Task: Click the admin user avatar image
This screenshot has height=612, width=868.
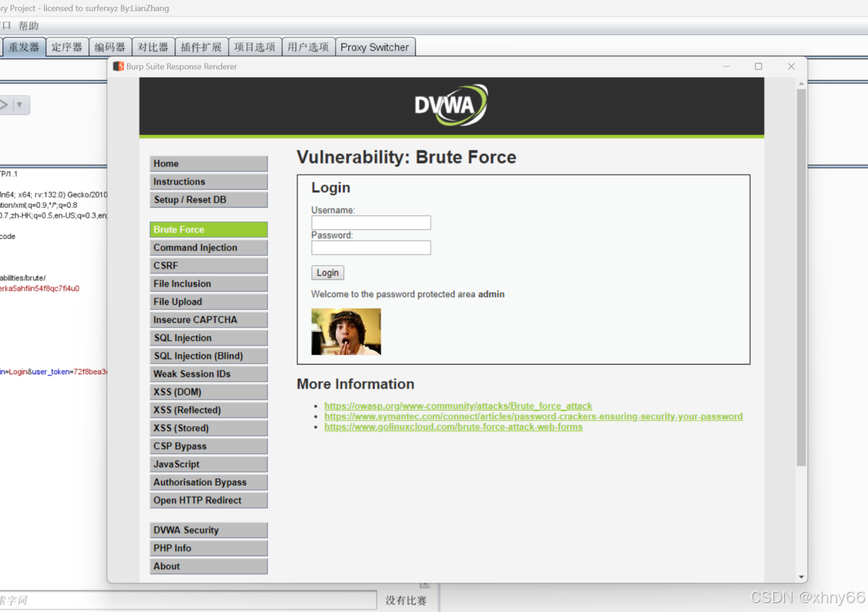Action: (346, 332)
